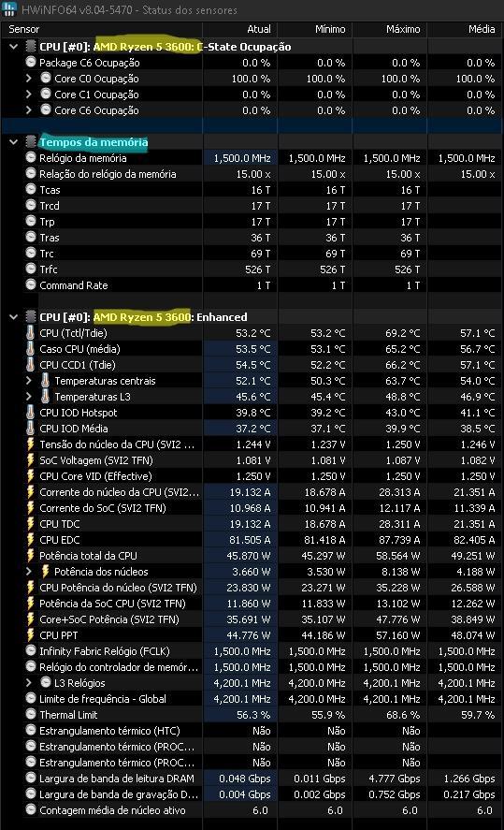Click the 526 T current Trfc value
504x830 pixels.
(x=257, y=269)
